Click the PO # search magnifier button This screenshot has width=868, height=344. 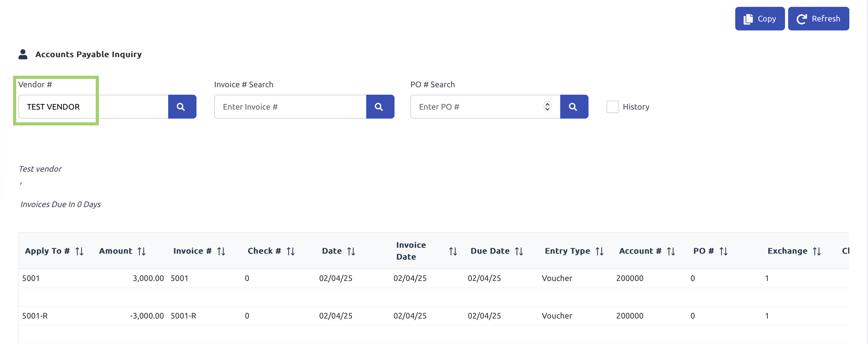coord(574,107)
